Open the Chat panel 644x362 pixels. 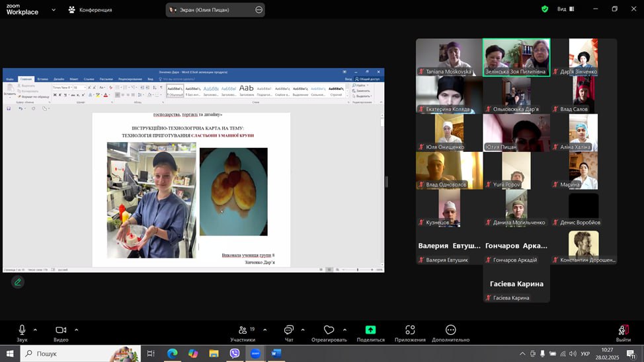point(289,332)
